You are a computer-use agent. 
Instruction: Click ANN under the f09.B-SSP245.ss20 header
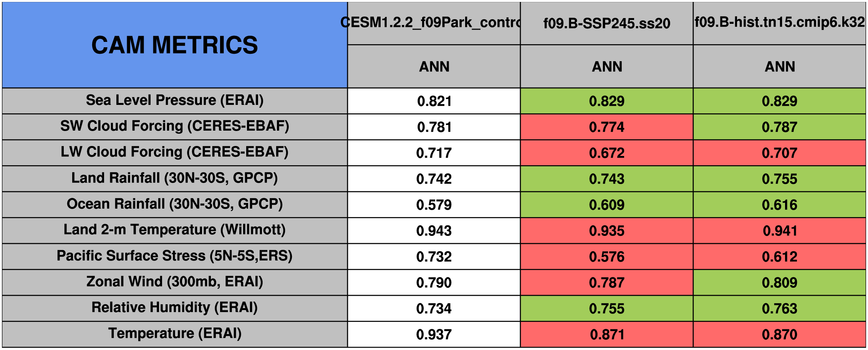pos(607,66)
